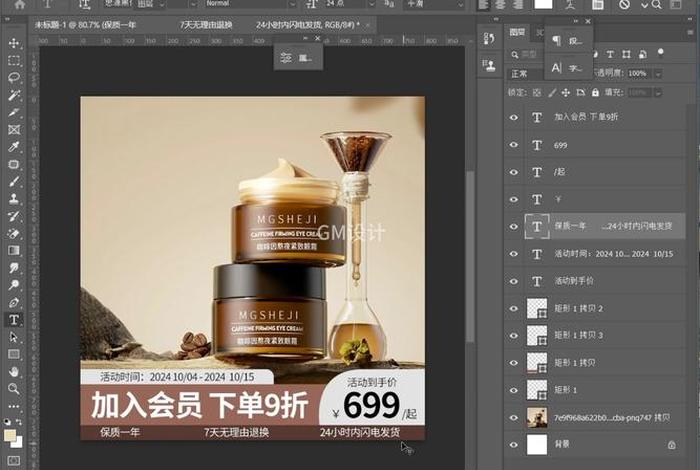This screenshot has width=700, height=470.
Task: Toggle visibility of 矩形 1 拷贝 2 layer
Action: pos(514,308)
